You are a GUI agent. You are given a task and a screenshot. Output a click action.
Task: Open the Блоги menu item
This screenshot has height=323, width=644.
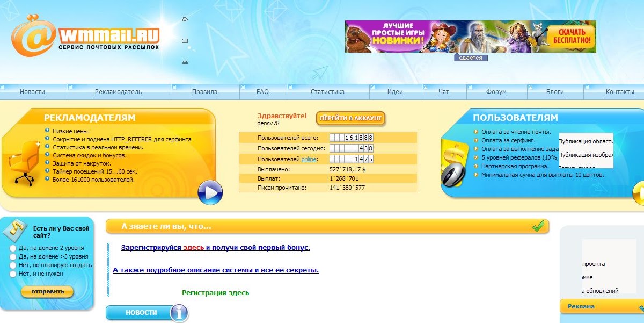(555, 92)
